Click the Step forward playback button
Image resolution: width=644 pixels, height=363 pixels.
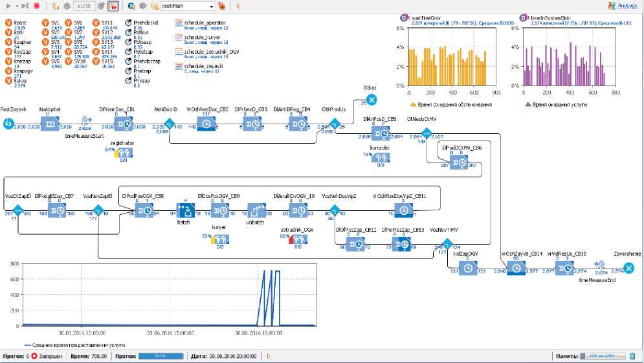click(x=25, y=6)
